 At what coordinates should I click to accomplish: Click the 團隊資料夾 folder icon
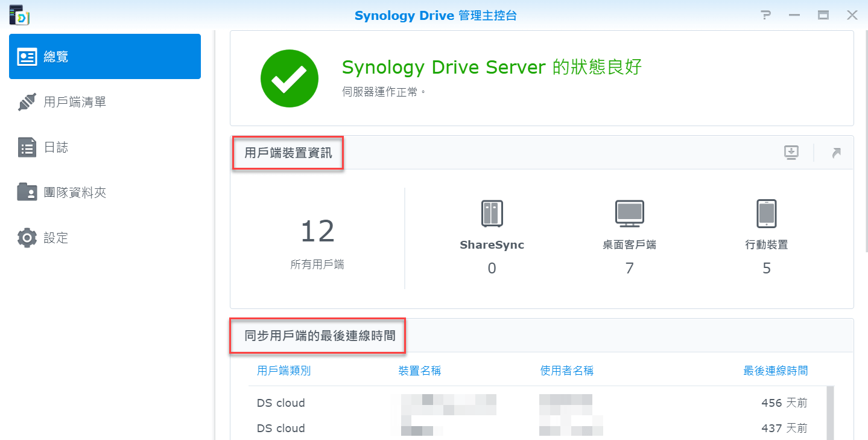click(27, 192)
